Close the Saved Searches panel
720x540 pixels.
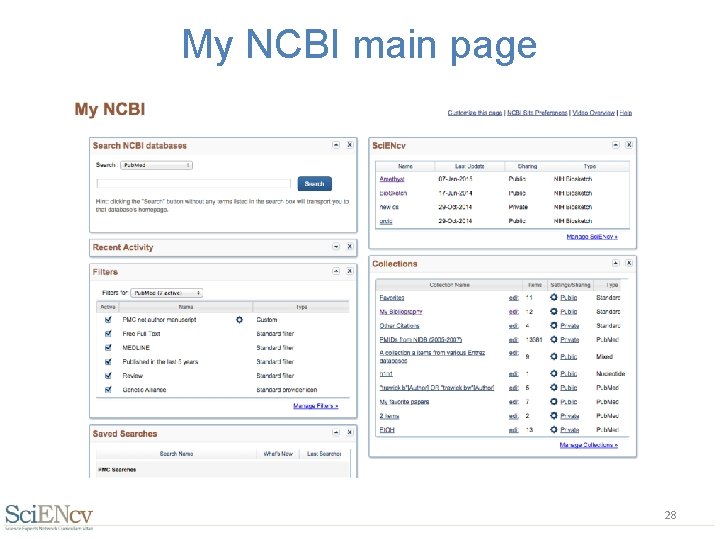pos(349,433)
